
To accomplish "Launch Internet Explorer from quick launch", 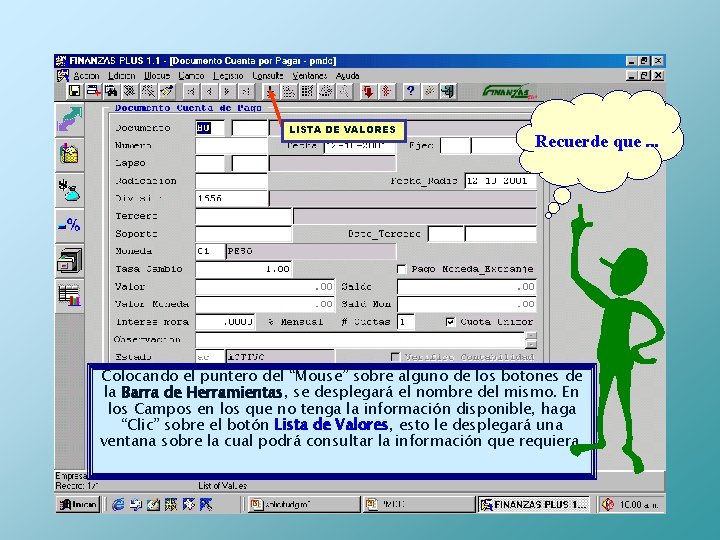I will click(x=118, y=504).
